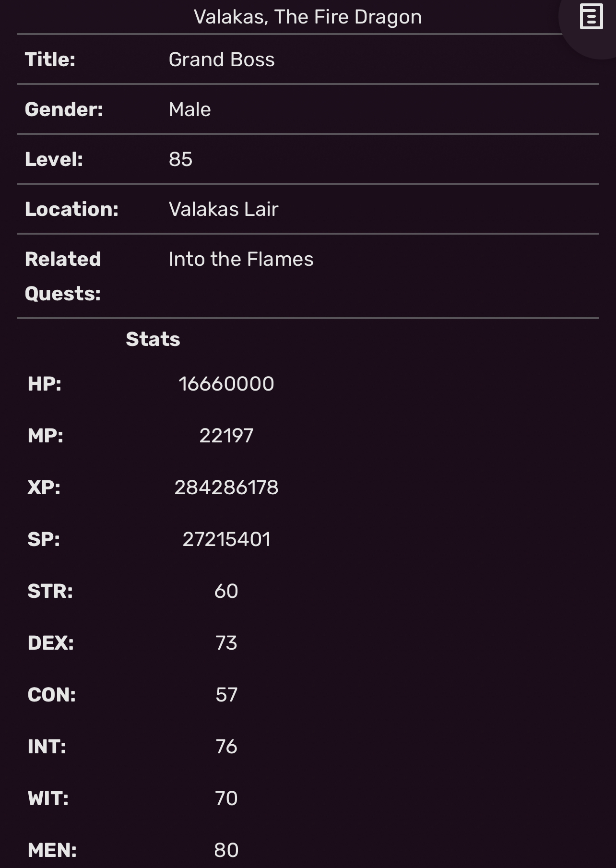Click the MP value 22197

point(226,436)
